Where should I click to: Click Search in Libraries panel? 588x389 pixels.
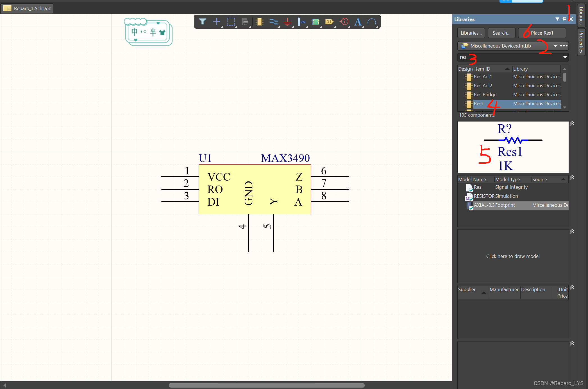501,33
